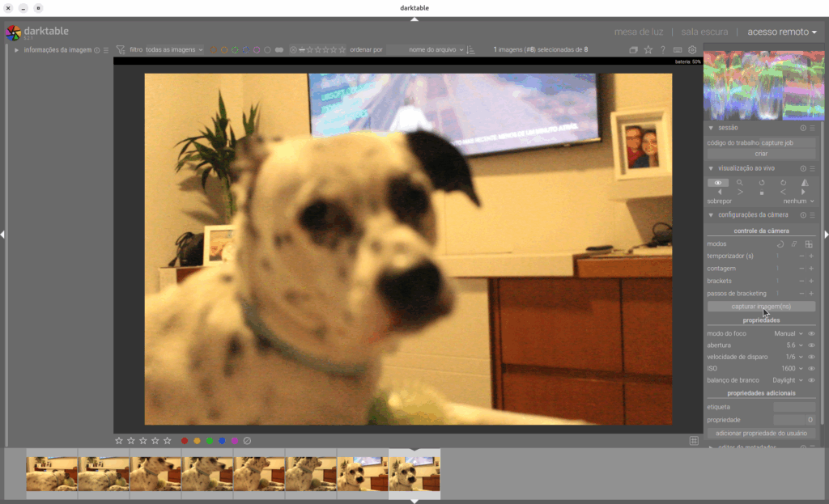829x504 pixels.
Task: Click the star overlay icon in top bar
Action: click(x=648, y=50)
